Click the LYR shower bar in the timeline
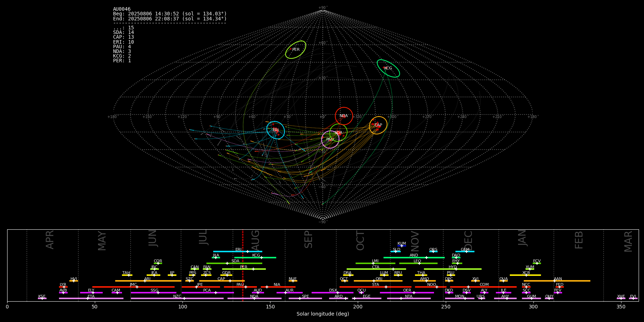 point(63,287)
